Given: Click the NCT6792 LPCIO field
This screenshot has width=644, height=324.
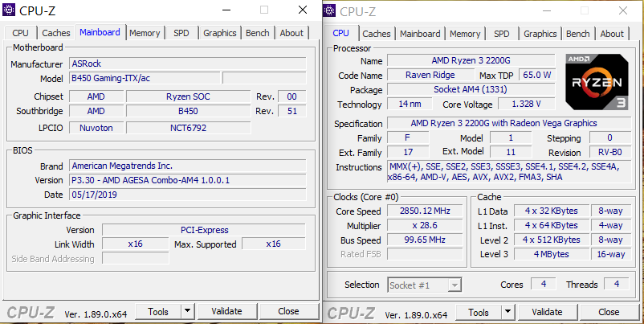Looking at the screenshot, I should click(188, 128).
